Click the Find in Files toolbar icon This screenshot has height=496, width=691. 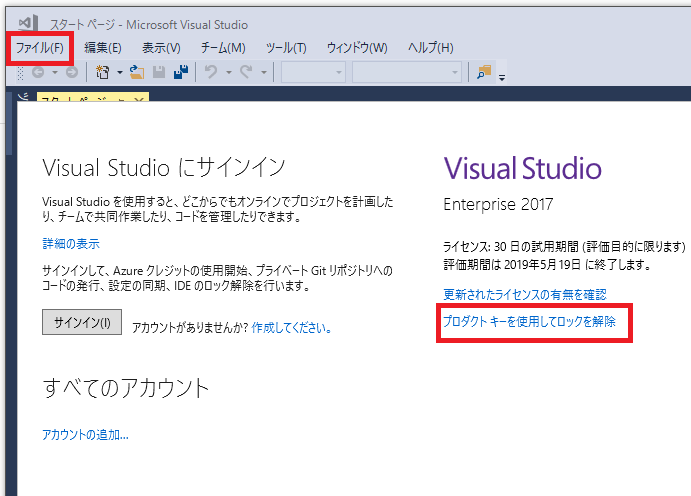click(484, 72)
